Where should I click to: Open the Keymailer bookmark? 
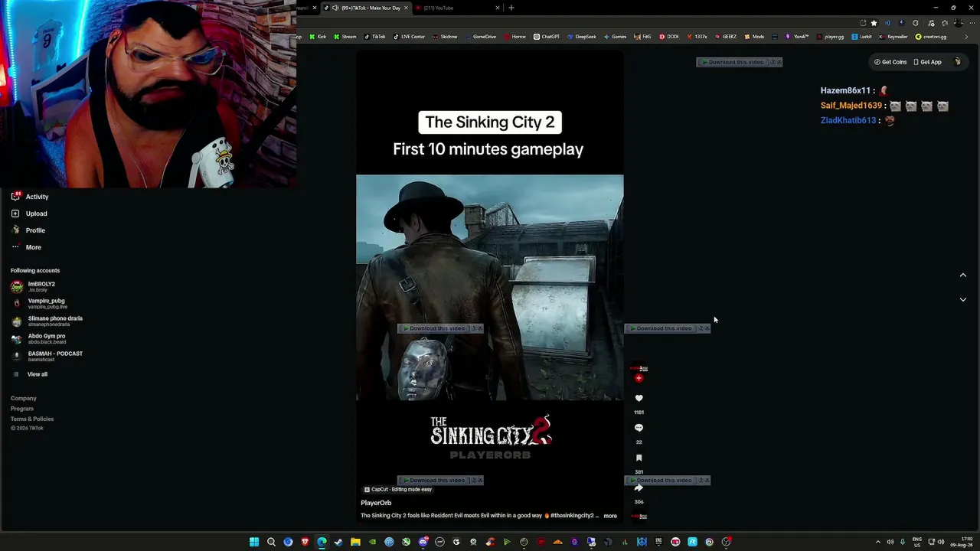pyautogui.click(x=893, y=37)
